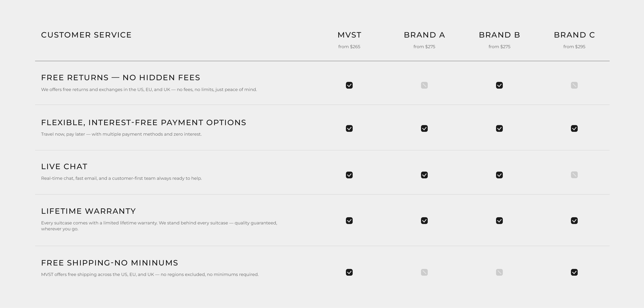Click Brand A's unavailable Free Shipping icon
Screen dimensions: 644x308
click(424, 272)
